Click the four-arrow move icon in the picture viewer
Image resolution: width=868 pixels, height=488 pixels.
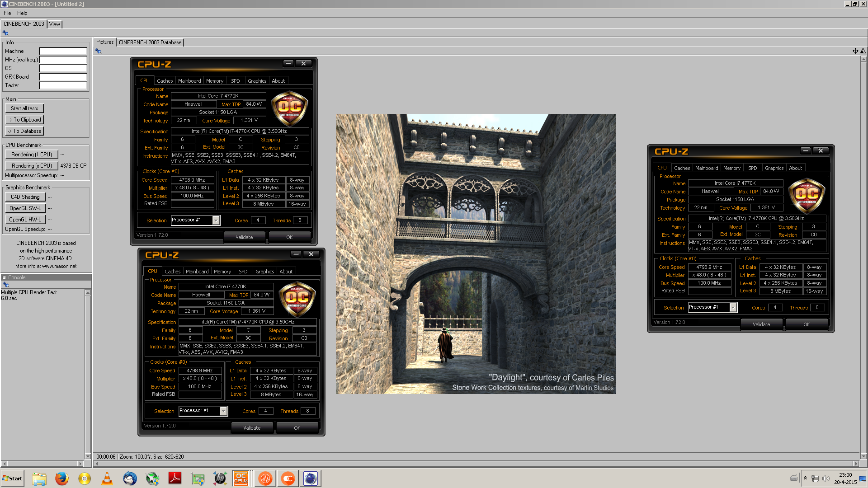coord(855,51)
